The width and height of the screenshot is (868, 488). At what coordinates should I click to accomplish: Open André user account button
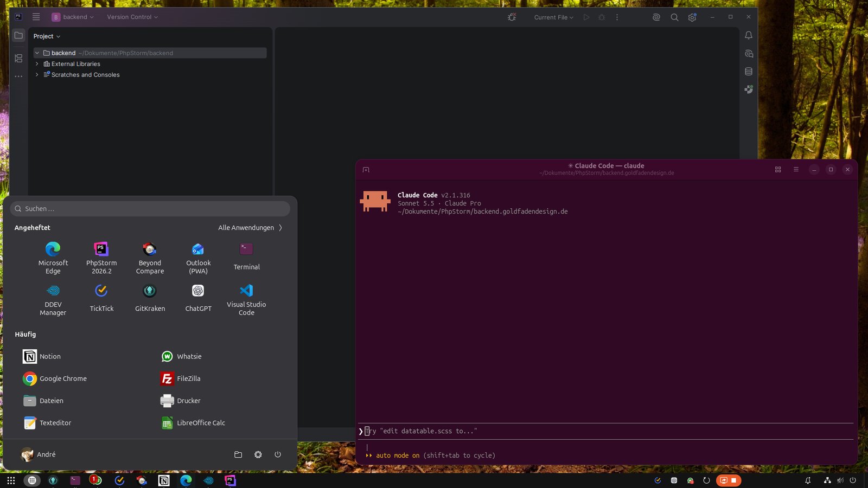(x=38, y=454)
